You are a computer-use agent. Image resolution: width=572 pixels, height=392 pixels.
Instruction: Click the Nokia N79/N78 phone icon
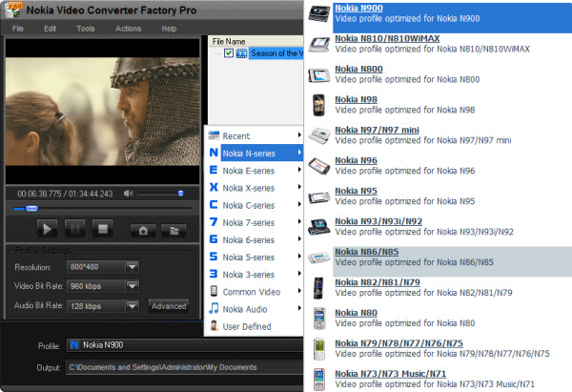coord(319,349)
